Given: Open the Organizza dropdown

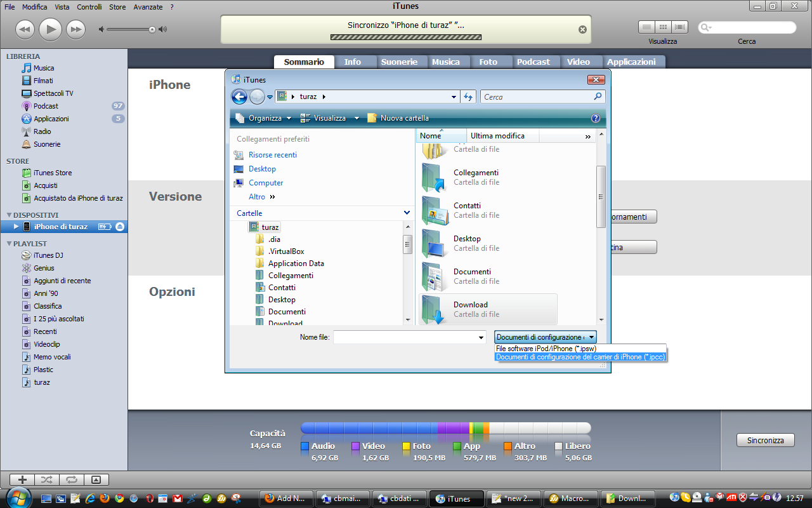Looking at the screenshot, I should [x=263, y=118].
